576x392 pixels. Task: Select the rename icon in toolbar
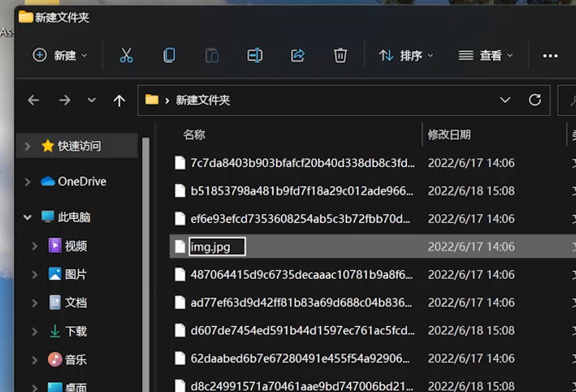coord(254,55)
